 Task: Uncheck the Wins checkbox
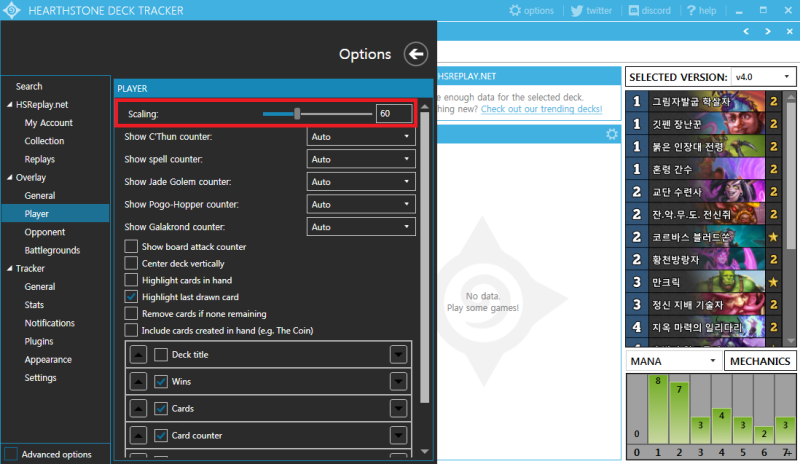(x=161, y=382)
